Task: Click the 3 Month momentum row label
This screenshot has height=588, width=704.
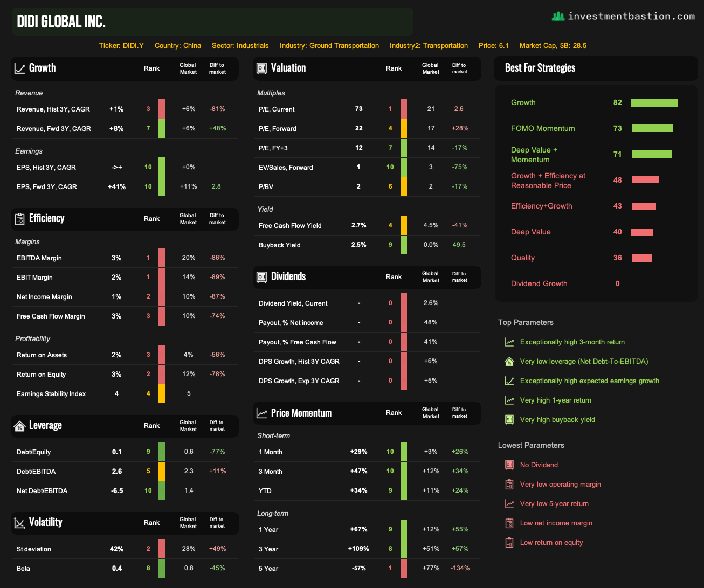Action: click(271, 472)
